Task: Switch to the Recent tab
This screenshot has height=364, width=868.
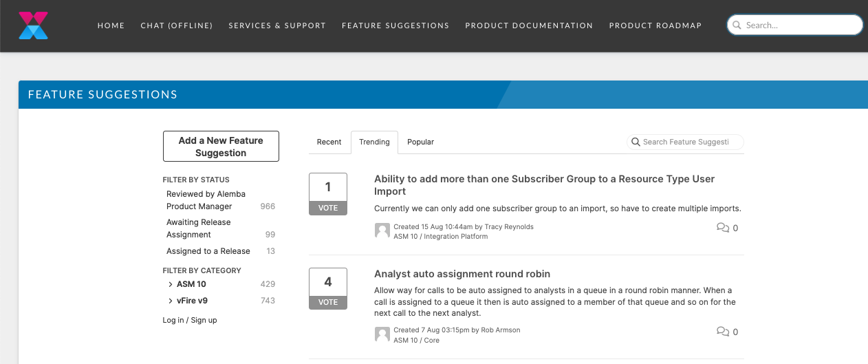Action: point(329,142)
